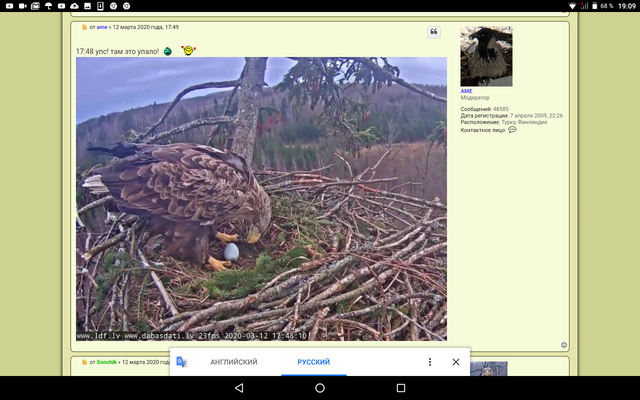Viewport: 640px width, 400px height.
Task: Open the AME profile name link
Action: pyautogui.click(x=466, y=91)
